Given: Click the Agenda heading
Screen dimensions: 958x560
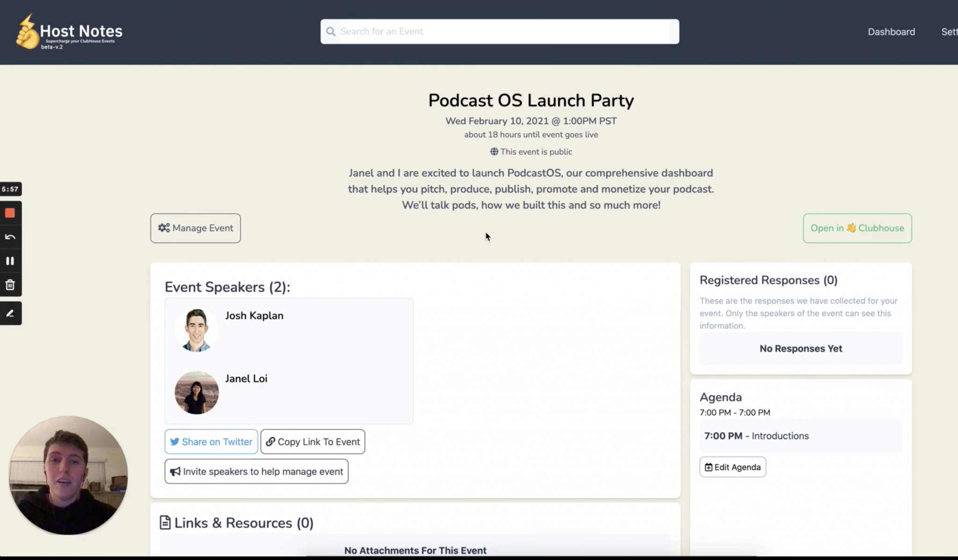Looking at the screenshot, I should pos(720,397).
